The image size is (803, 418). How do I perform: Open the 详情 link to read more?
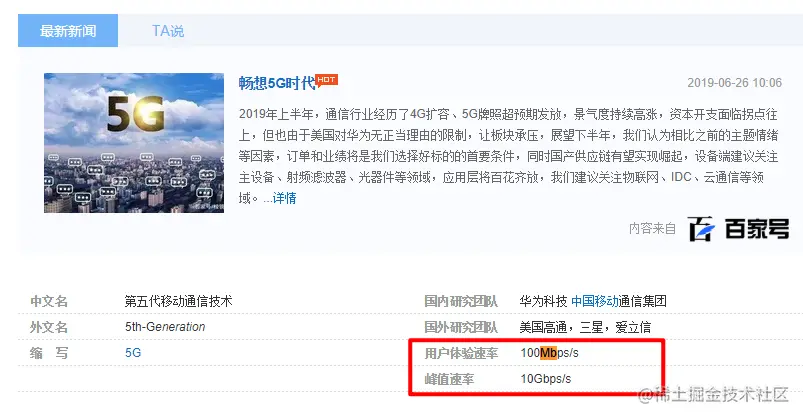[x=284, y=198]
